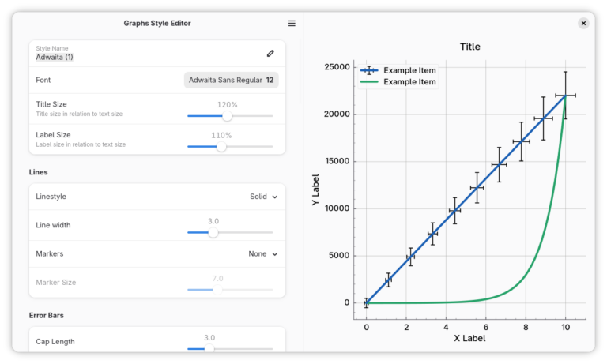The image size is (607, 364).
Task: Click the blue legend entry Example Item
Action: pos(409,70)
